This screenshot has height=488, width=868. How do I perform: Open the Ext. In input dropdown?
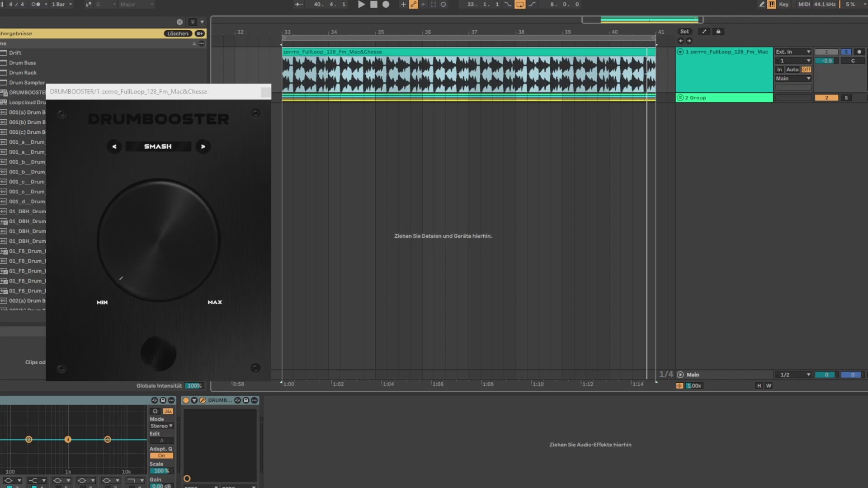(x=793, y=52)
